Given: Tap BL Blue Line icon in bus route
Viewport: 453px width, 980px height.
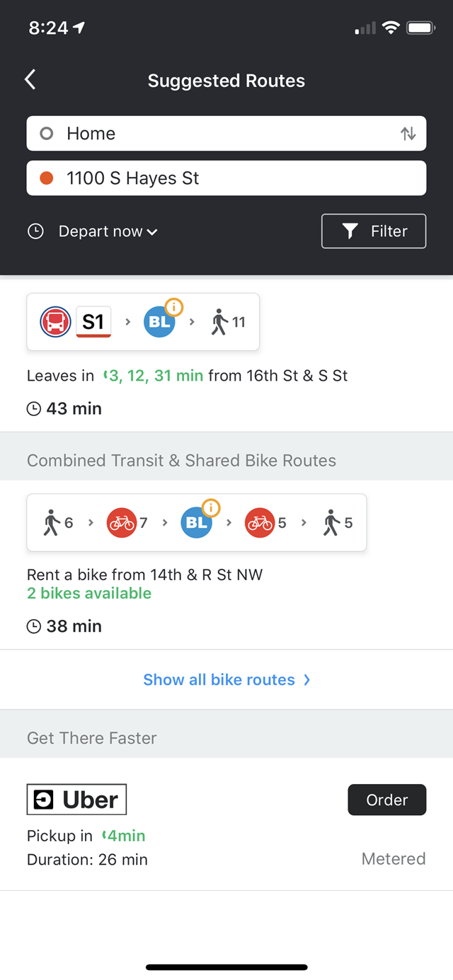Looking at the screenshot, I should [160, 322].
